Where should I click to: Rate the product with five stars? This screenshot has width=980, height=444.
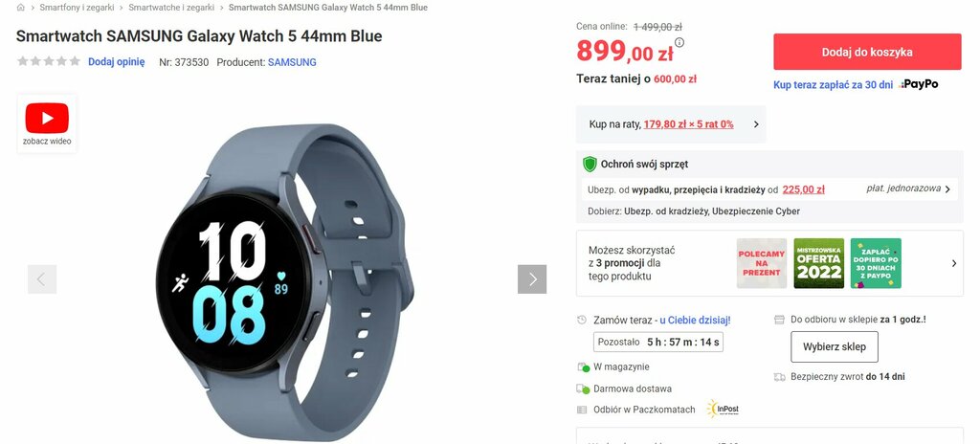point(75,61)
